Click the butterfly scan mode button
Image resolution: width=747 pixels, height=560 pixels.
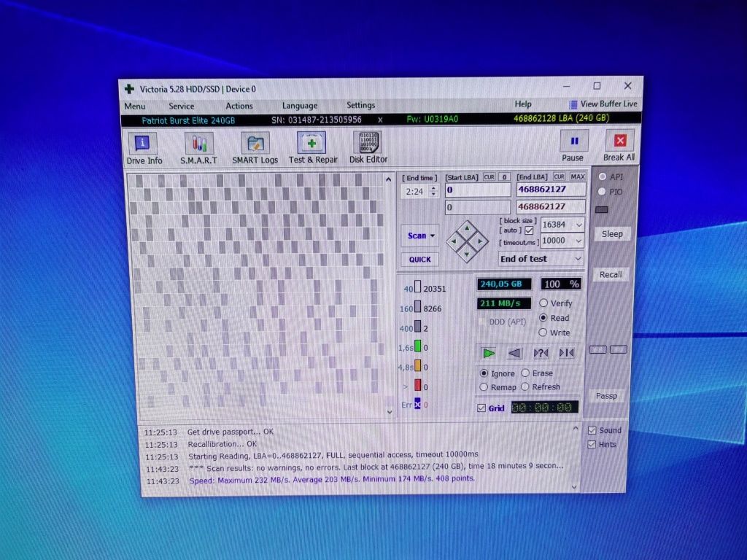pos(566,353)
